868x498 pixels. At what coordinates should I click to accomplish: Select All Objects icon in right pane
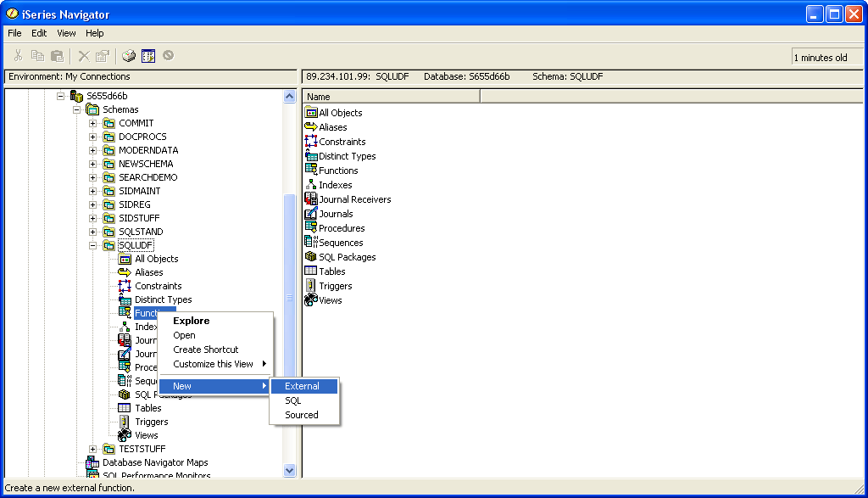[x=311, y=113]
